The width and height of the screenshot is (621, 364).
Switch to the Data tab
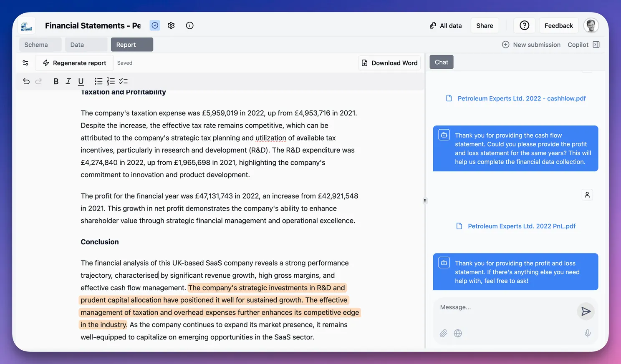(x=77, y=45)
